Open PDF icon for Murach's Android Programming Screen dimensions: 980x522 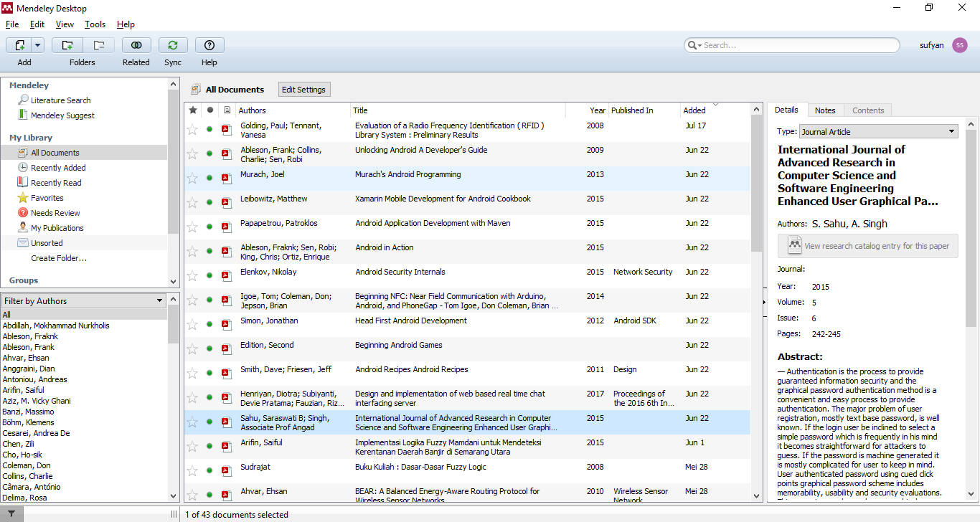point(226,178)
